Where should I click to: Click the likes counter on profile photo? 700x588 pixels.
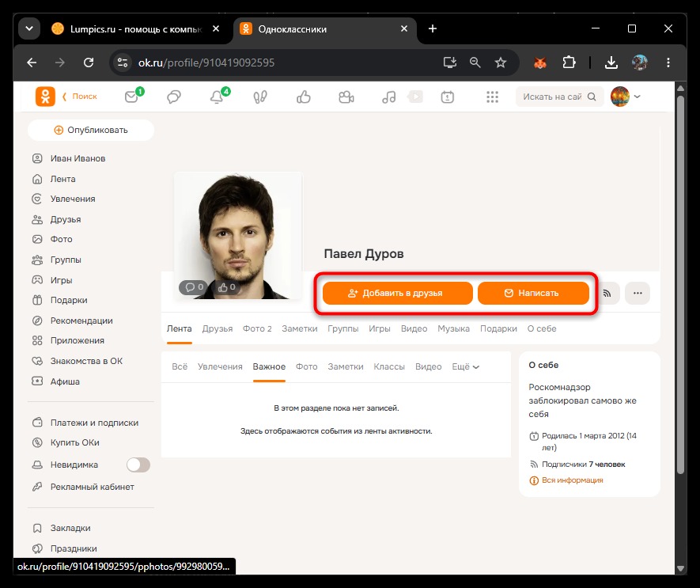[x=227, y=287]
